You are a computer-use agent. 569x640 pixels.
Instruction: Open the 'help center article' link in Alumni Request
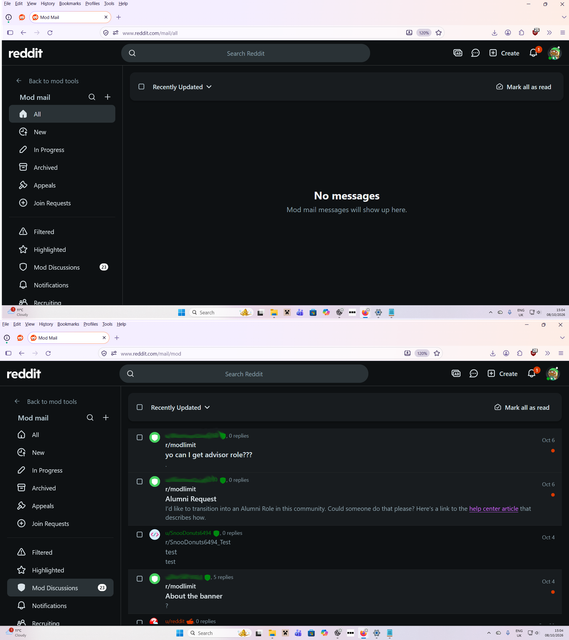click(493, 509)
